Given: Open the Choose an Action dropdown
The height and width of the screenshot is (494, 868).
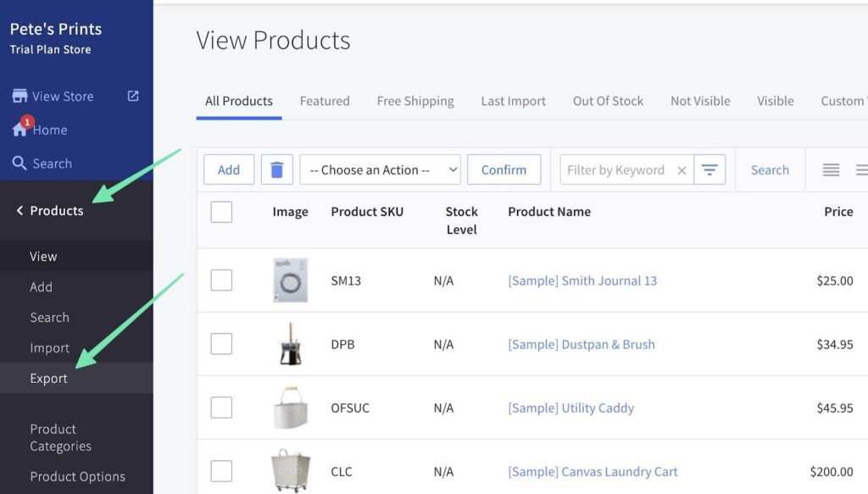Looking at the screenshot, I should click(x=380, y=169).
